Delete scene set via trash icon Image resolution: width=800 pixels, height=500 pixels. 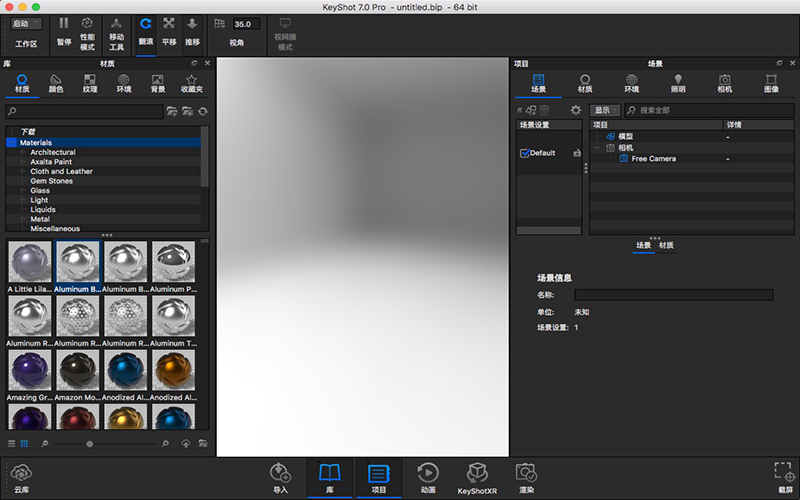pyautogui.click(x=544, y=110)
